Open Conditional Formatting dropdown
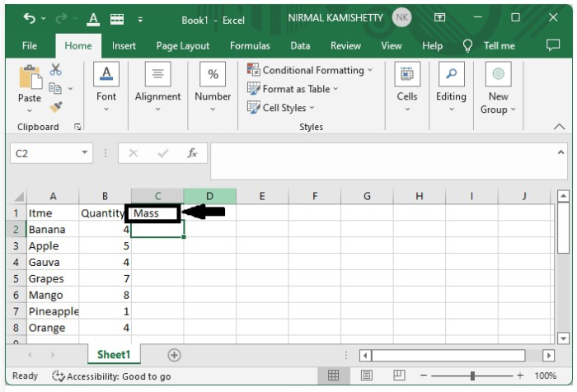 coord(310,70)
